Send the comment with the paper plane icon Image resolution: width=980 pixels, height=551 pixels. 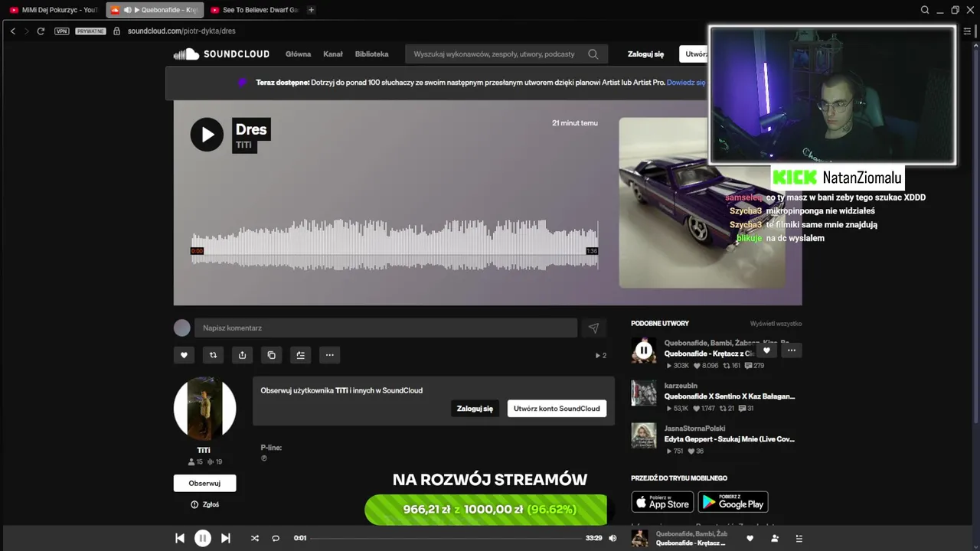593,328
